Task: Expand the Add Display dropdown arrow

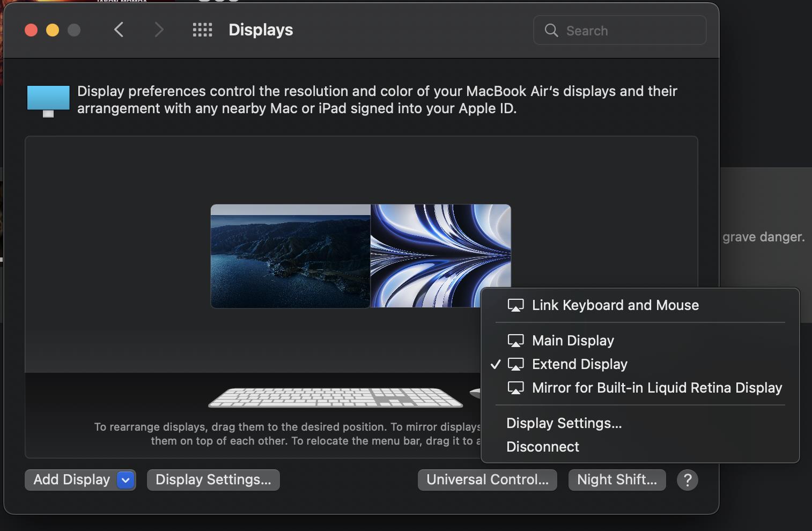Action: pyautogui.click(x=126, y=480)
